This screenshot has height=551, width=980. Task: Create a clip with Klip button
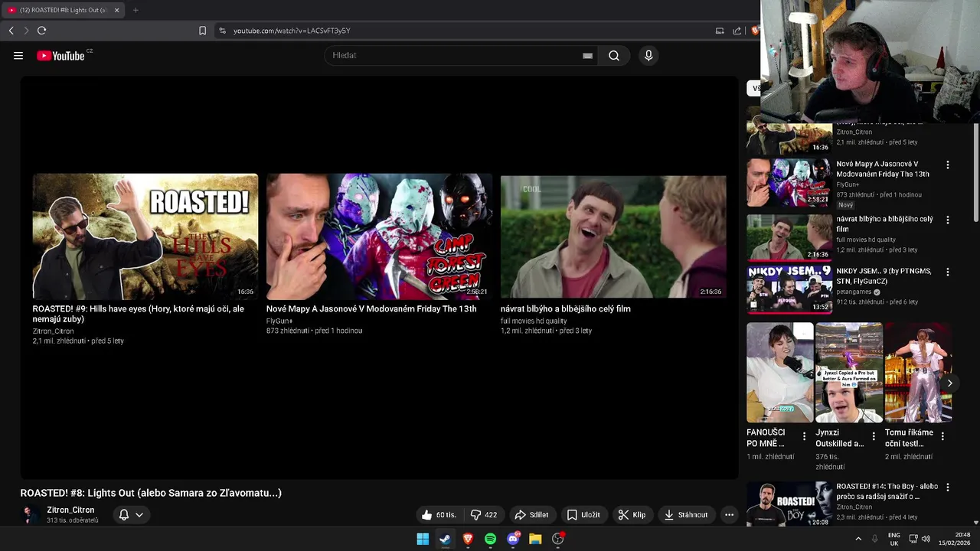[632, 515]
